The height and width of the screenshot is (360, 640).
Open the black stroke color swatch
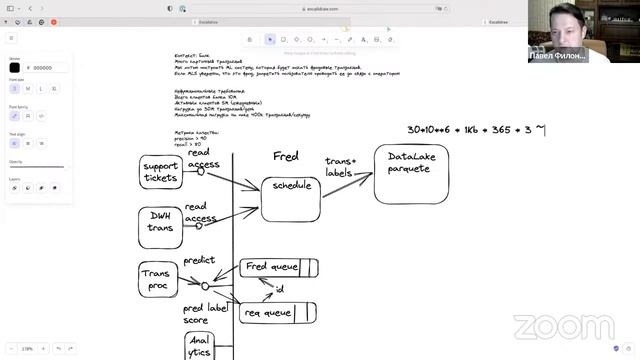[x=15, y=68]
